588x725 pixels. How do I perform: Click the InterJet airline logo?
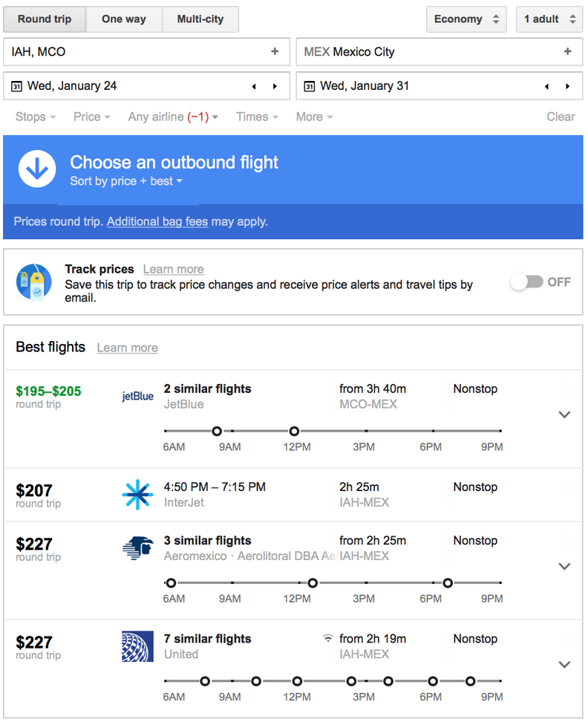click(x=137, y=495)
